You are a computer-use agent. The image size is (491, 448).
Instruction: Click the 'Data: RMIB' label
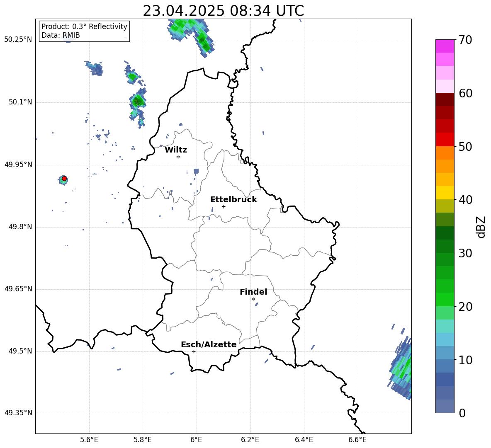(61, 35)
